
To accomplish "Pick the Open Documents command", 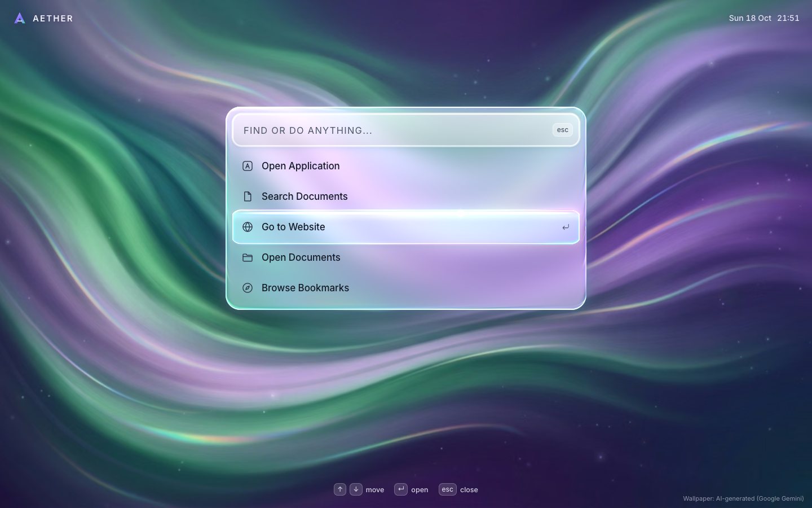I will pyautogui.click(x=406, y=257).
